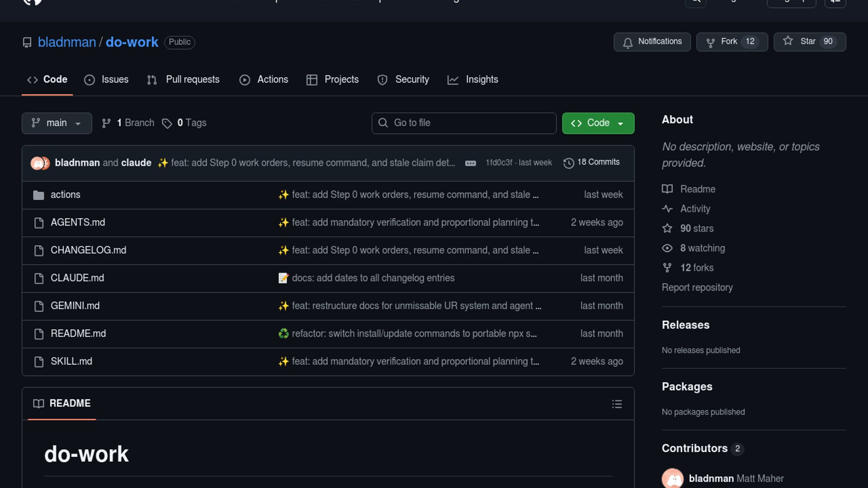Expand the green Code dropdown
Image resolution: width=868 pixels, height=488 pixels.
(x=598, y=123)
